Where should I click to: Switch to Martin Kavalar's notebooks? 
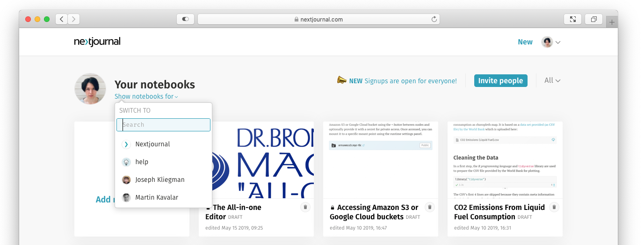point(163,198)
